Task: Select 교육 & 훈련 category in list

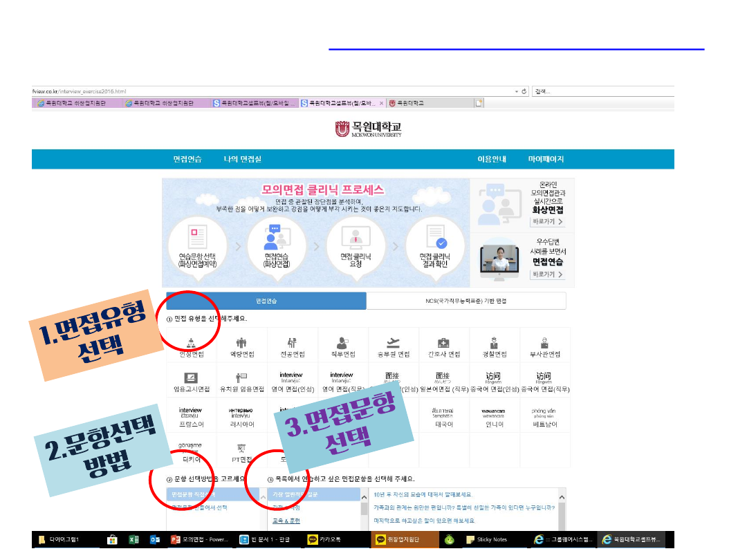Action: [x=286, y=521]
